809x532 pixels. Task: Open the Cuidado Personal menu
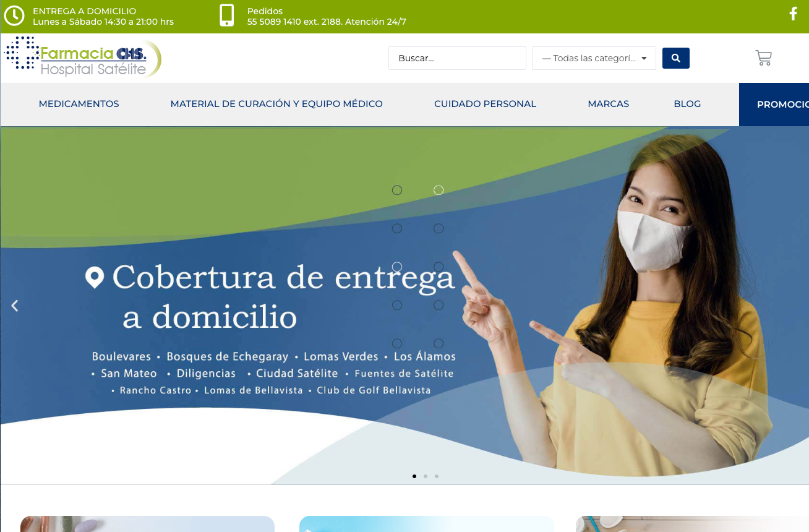coord(485,104)
